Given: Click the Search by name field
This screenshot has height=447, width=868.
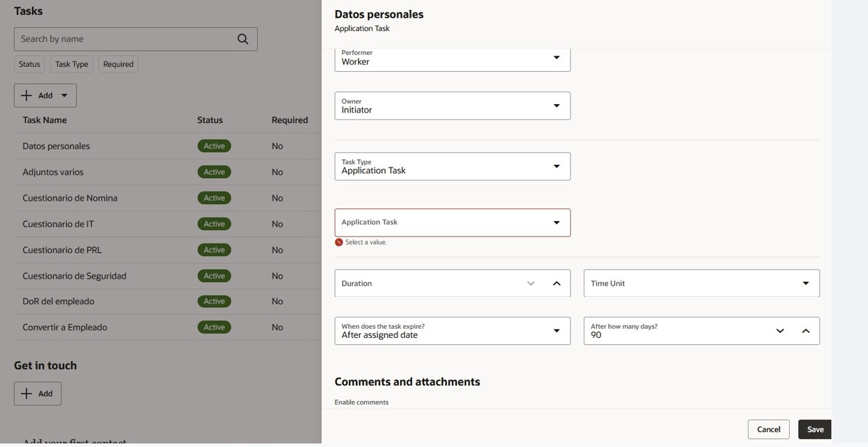Looking at the screenshot, I should point(136,39).
